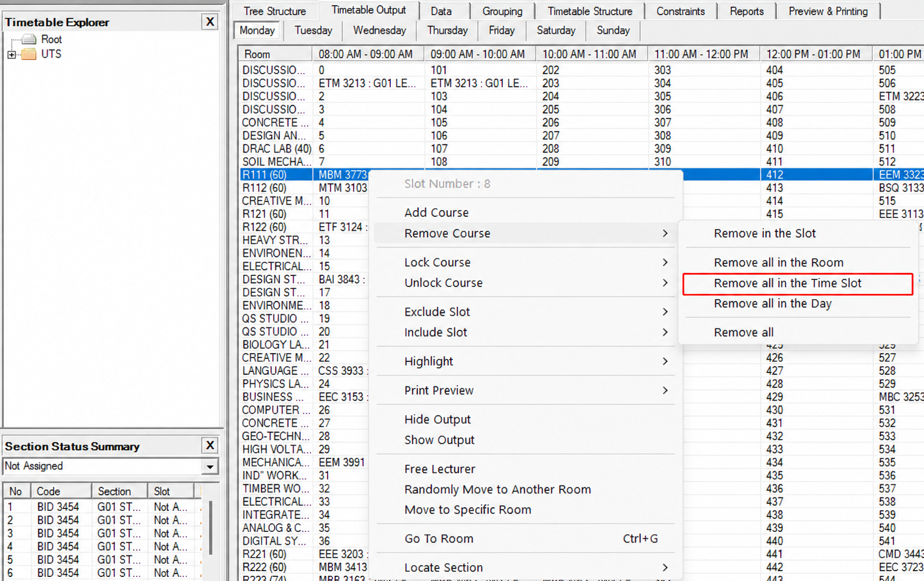Switch to the Tree Structure tab
This screenshot has height=581, width=924.
click(275, 11)
